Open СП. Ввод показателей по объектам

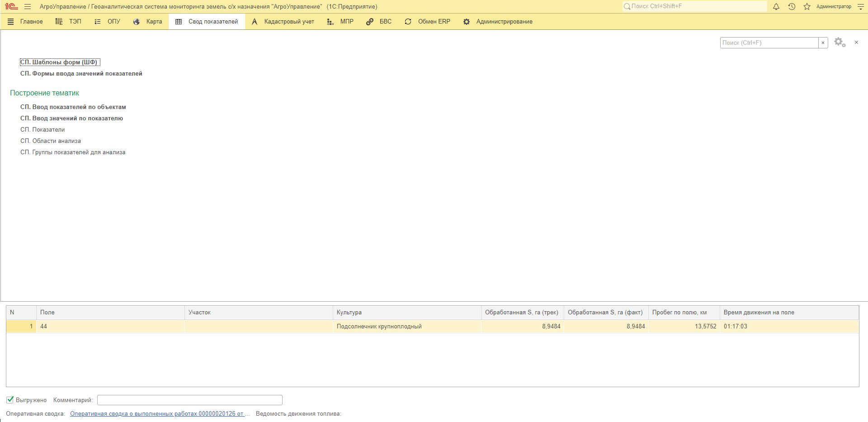pyautogui.click(x=73, y=107)
